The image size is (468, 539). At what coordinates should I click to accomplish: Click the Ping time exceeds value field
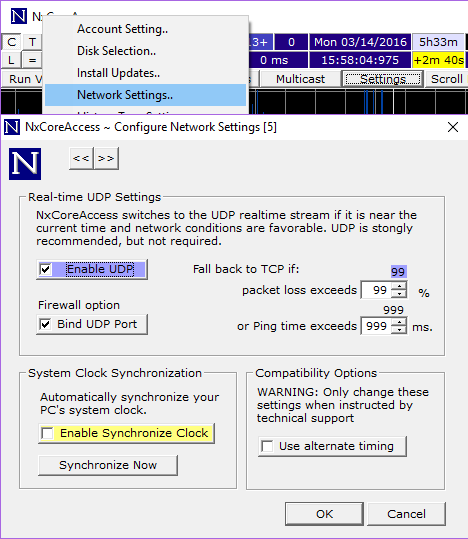pos(376,326)
